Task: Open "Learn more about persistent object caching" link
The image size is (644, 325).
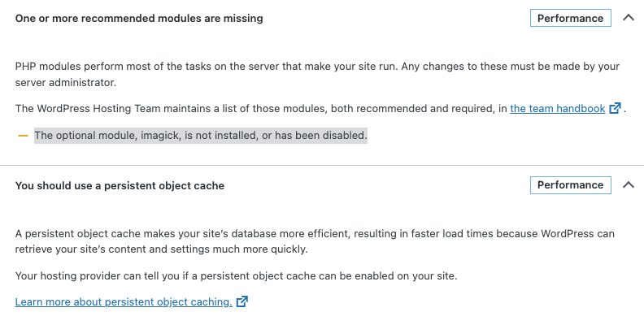Action: pyautogui.click(x=123, y=301)
